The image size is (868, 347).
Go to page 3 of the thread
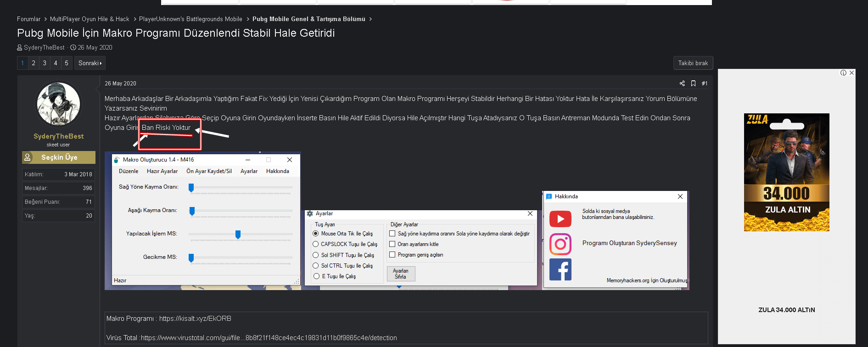tap(45, 63)
